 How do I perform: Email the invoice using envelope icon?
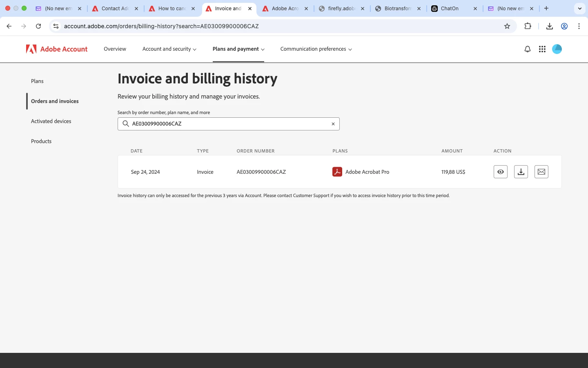(541, 172)
